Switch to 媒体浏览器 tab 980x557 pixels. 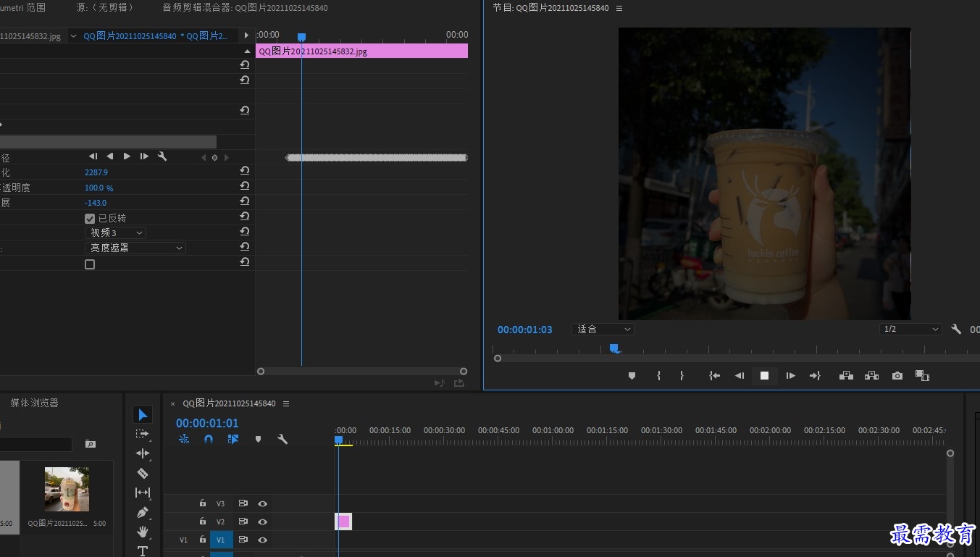[34, 403]
